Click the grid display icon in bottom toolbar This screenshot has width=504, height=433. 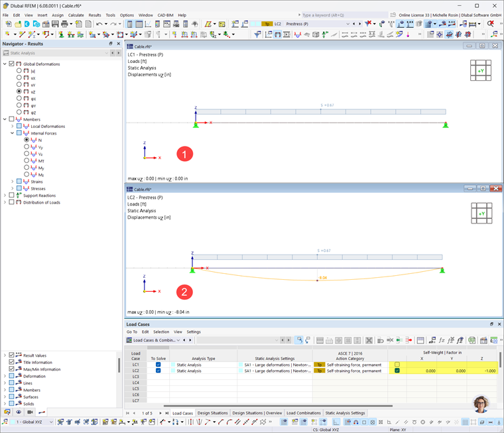(x=465, y=422)
